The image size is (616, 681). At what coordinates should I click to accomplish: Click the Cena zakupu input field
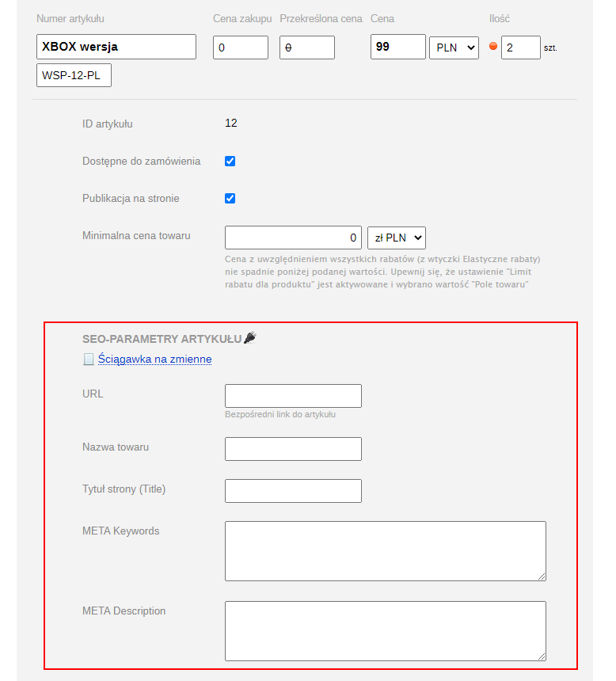tap(241, 48)
